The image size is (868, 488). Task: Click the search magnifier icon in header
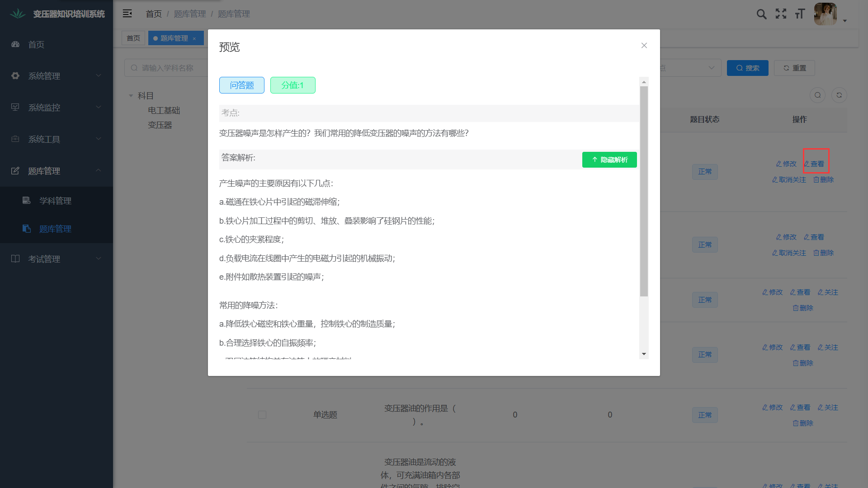point(761,14)
